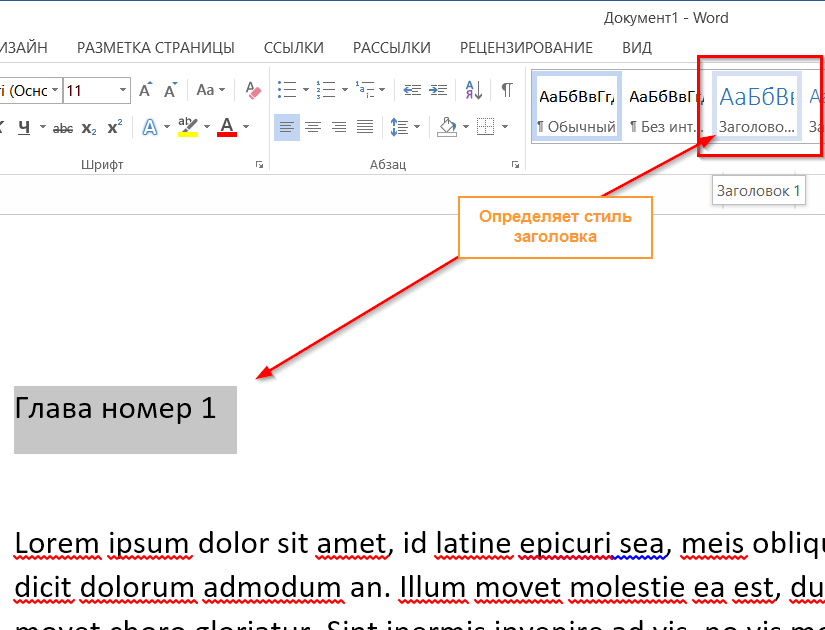Viewport: 825px width, 630px height.
Task: Open the font size dropdown
Action: coord(123,90)
